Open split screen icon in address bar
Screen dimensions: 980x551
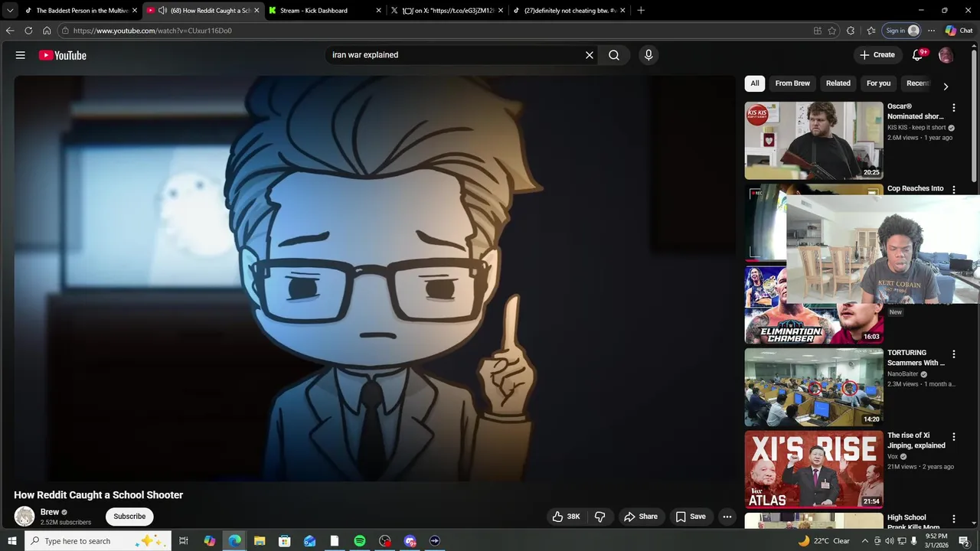pos(818,31)
